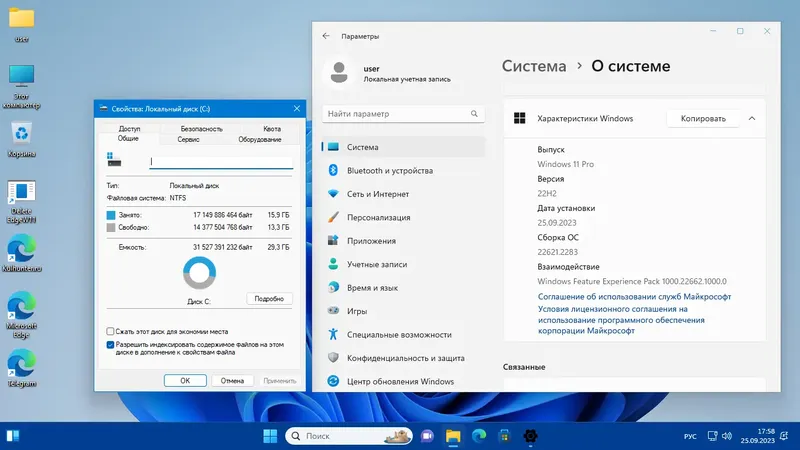
Task: Open the РУС language switcher in tray
Action: [690, 436]
